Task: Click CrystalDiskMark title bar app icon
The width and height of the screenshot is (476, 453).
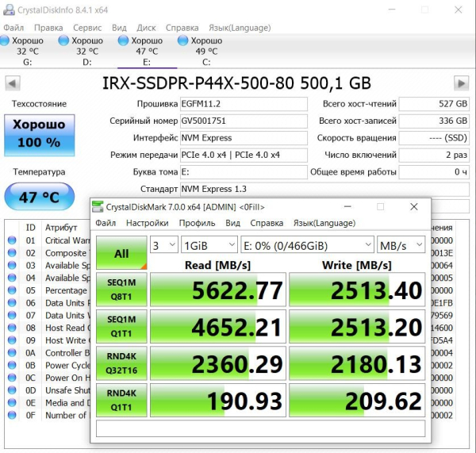Action: (x=98, y=207)
